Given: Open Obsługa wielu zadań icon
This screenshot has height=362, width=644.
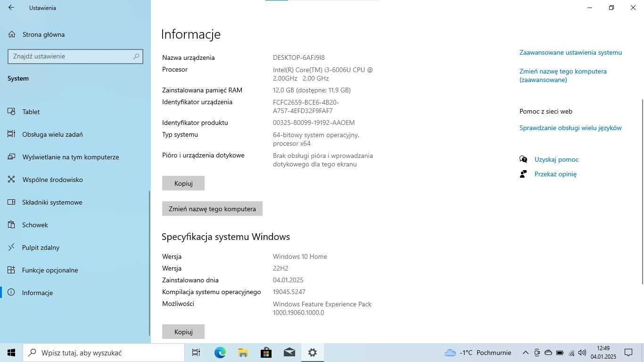Looking at the screenshot, I should point(12,134).
